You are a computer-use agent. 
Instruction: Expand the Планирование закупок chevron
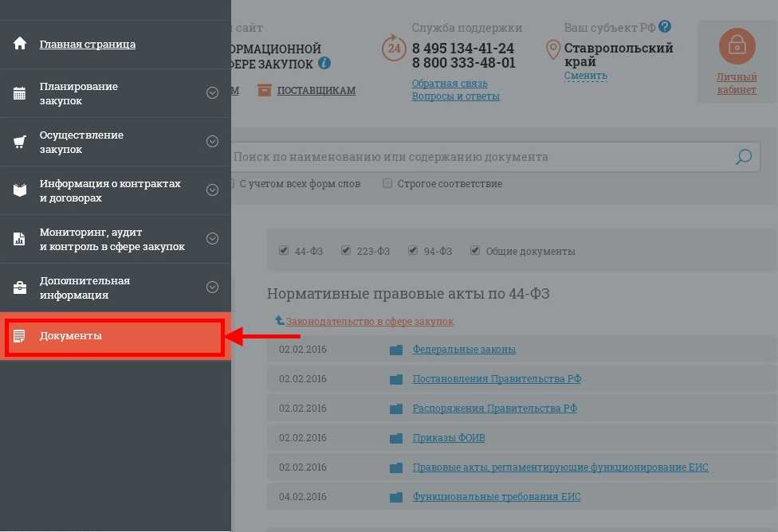click(x=212, y=93)
